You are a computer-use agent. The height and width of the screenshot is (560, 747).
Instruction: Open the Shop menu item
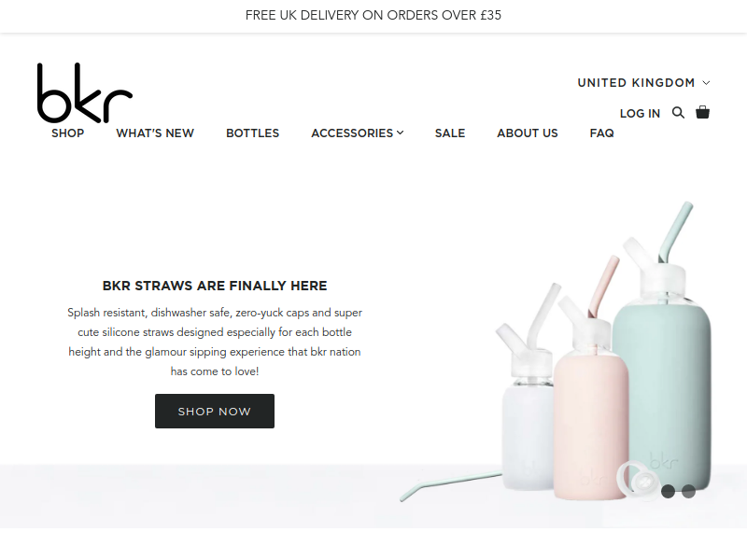coord(67,133)
